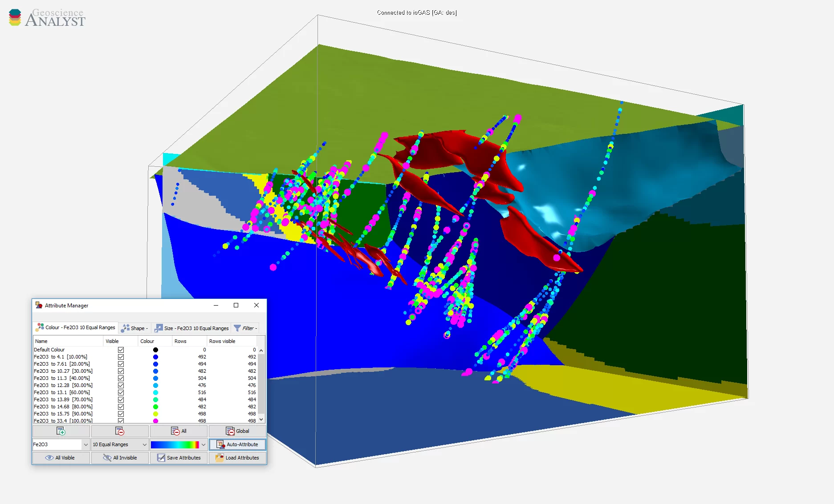
Task: Toggle visibility of Fe2O3 to 4.1 row
Action: pos(121,357)
